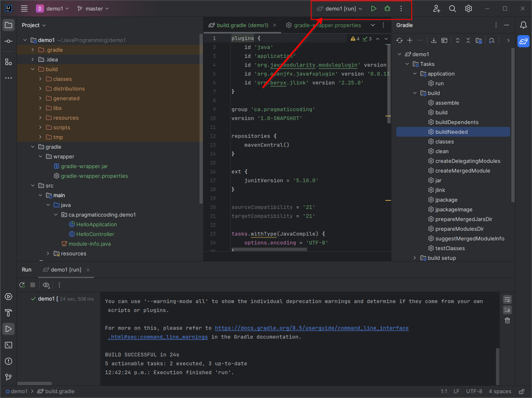Open the Commit tool window
The height and width of the screenshot is (398, 532).
tap(8, 41)
